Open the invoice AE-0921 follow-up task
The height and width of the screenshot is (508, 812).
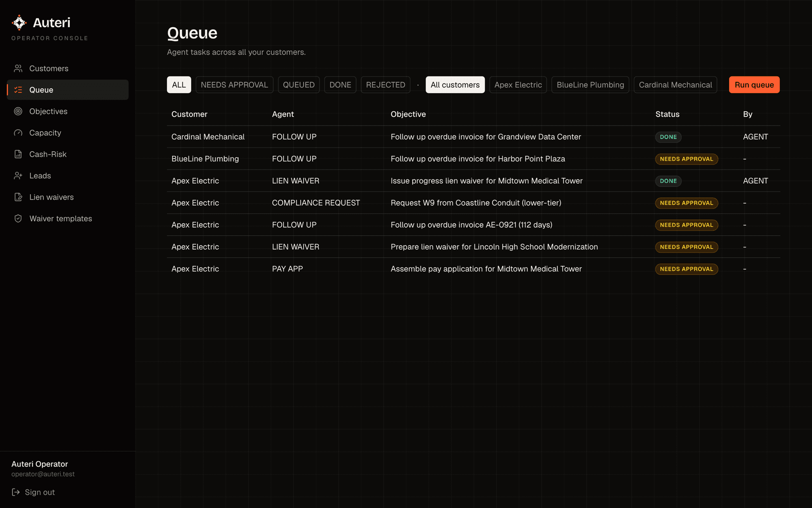tap(473, 225)
